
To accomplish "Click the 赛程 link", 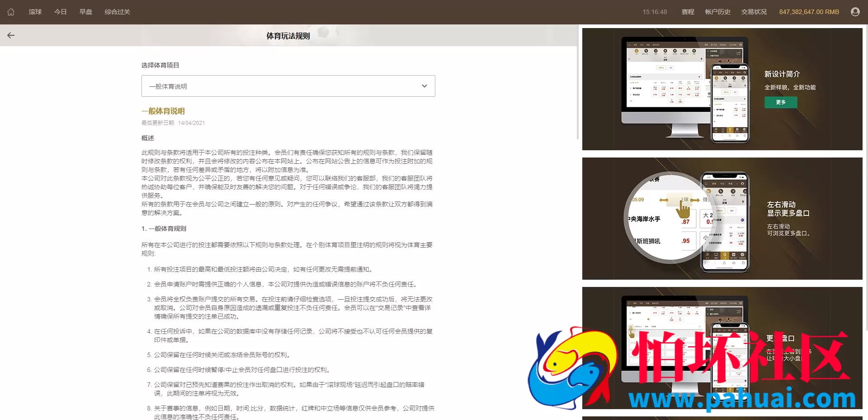I will [x=688, y=12].
